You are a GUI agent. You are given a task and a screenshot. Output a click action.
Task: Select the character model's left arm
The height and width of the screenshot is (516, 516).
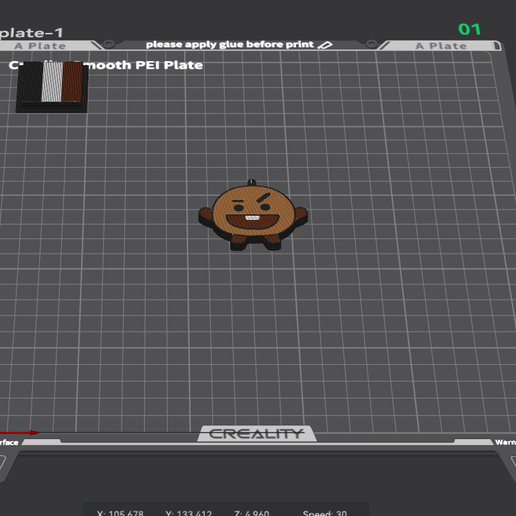click(x=206, y=217)
